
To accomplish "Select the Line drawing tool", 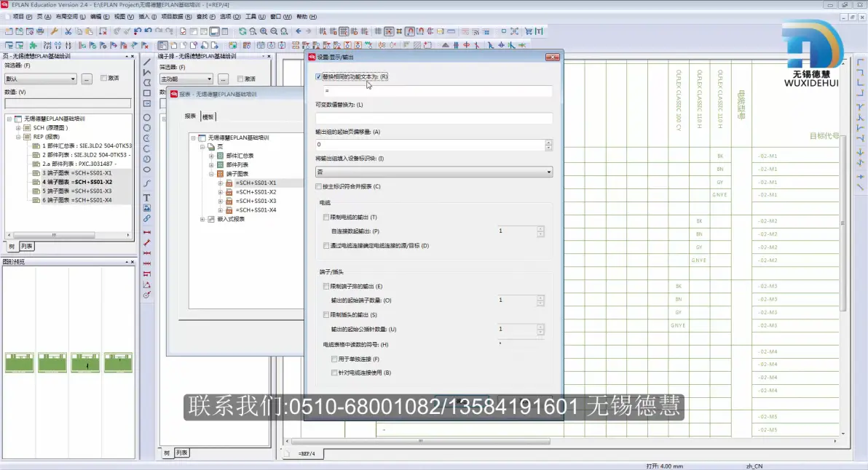I will (146, 61).
